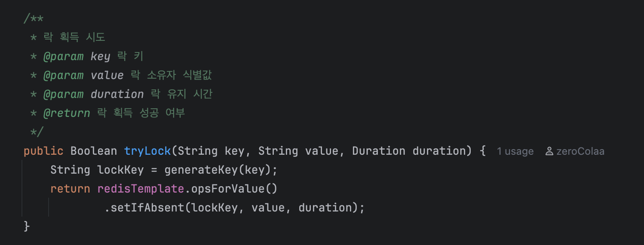This screenshot has width=644, height=245.
Task: Click the Duration parameter type
Action: tap(378, 151)
